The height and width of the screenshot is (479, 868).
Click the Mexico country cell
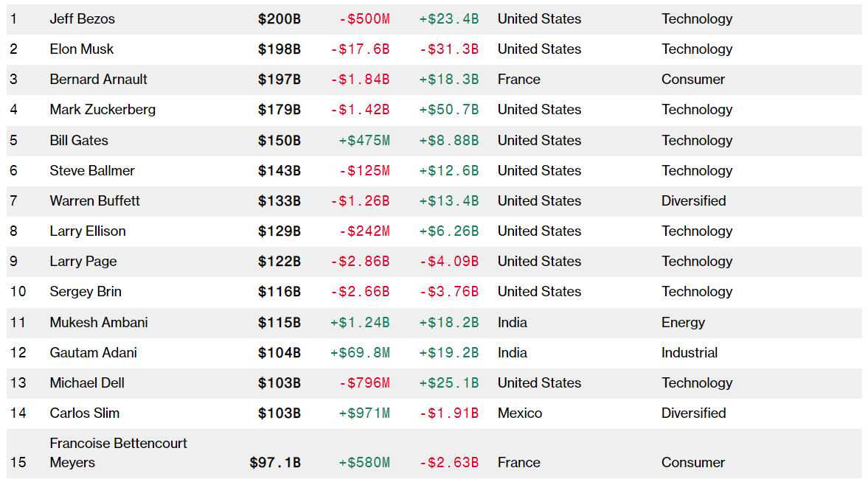[x=520, y=413]
